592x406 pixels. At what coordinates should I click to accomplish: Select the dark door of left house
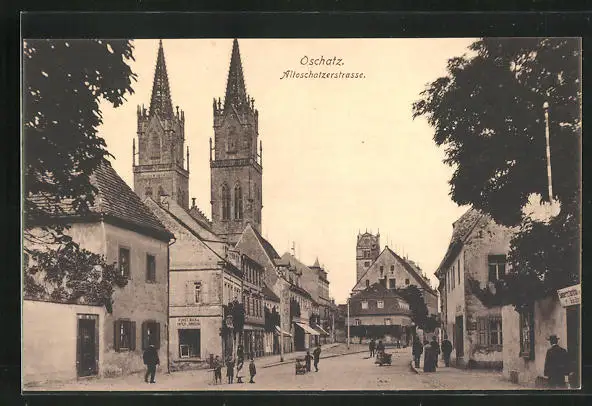[x=87, y=346]
